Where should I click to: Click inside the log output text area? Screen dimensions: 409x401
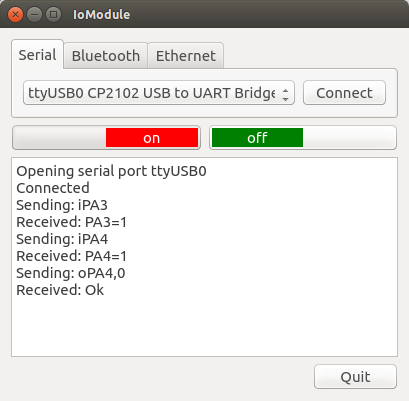(x=204, y=257)
